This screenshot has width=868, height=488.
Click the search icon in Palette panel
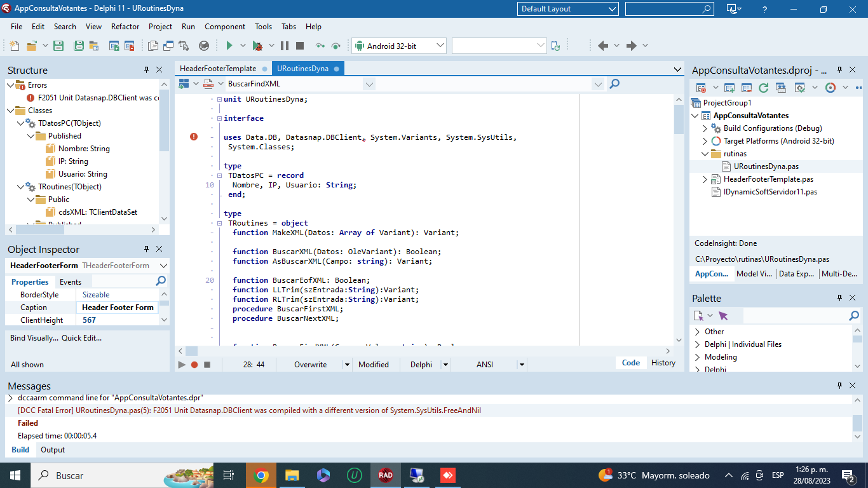coord(854,316)
